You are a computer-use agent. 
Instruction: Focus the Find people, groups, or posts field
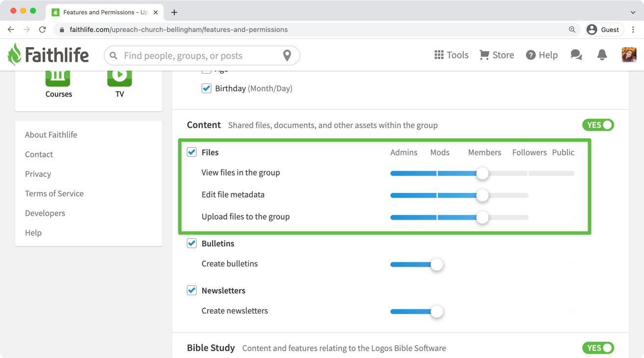202,55
